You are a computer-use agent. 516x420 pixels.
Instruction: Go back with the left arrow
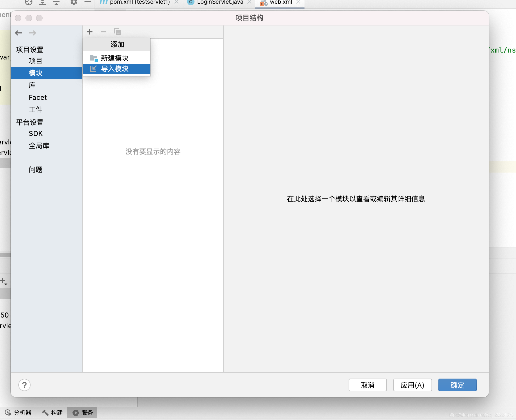[18, 33]
